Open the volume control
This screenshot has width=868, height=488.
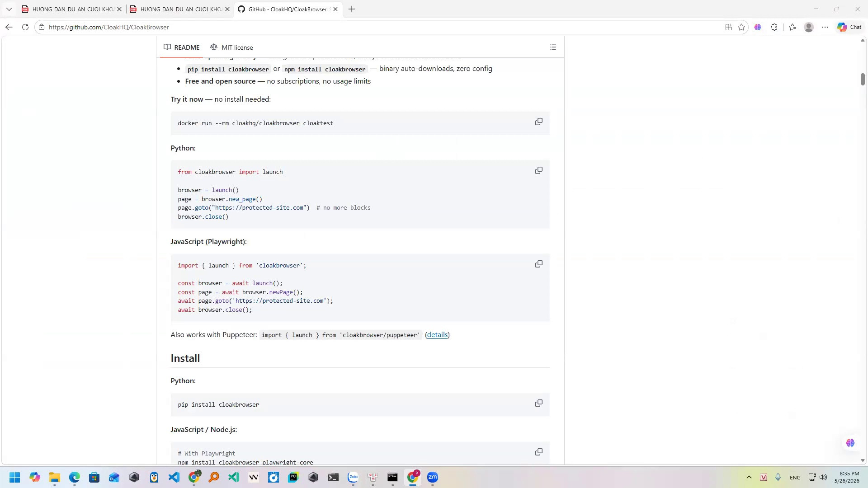point(823,477)
